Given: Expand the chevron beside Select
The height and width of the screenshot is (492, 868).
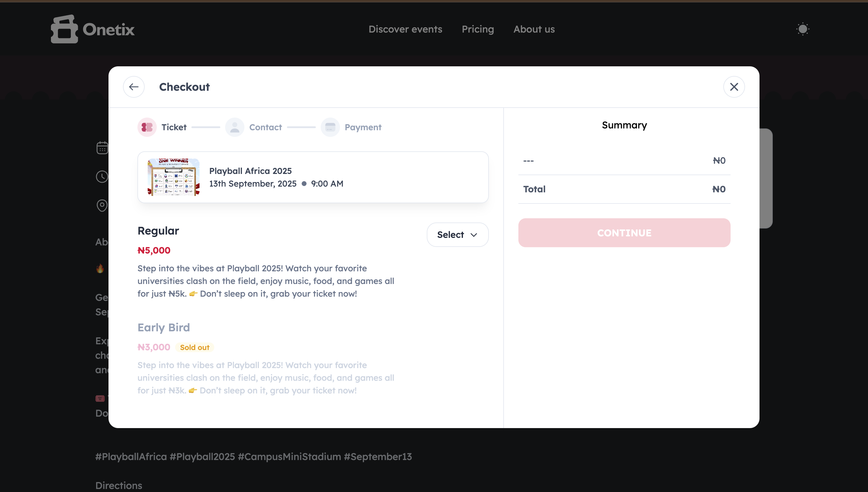Looking at the screenshot, I should click(473, 235).
